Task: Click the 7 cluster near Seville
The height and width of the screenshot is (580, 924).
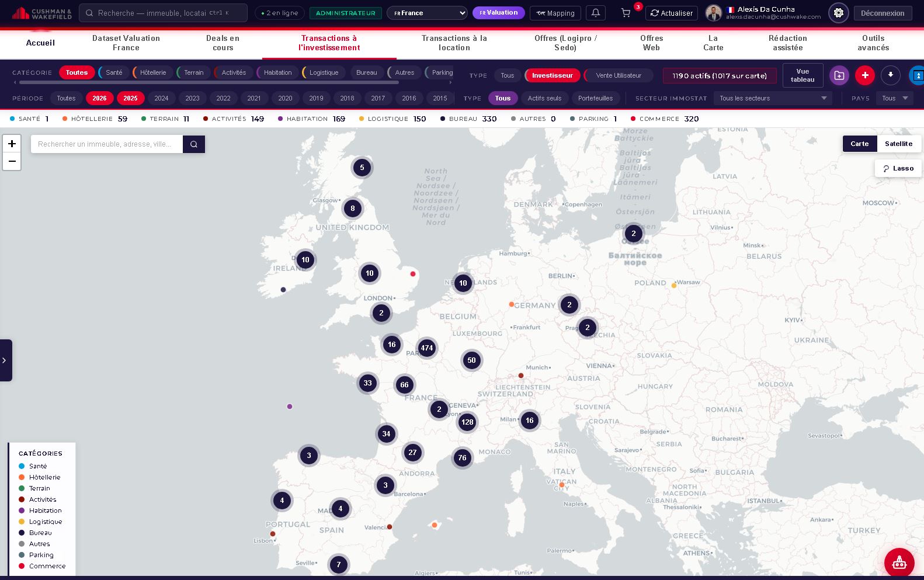Action: point(339,565)
